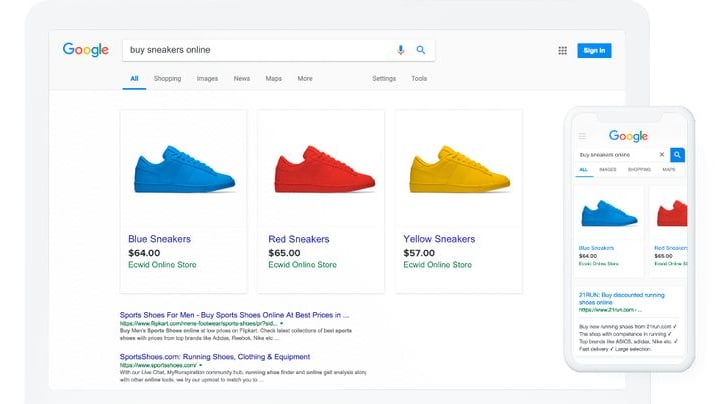Click the blue search button on phone
Image resolution: width=721 pixels, height=404 pixels.
677,155
